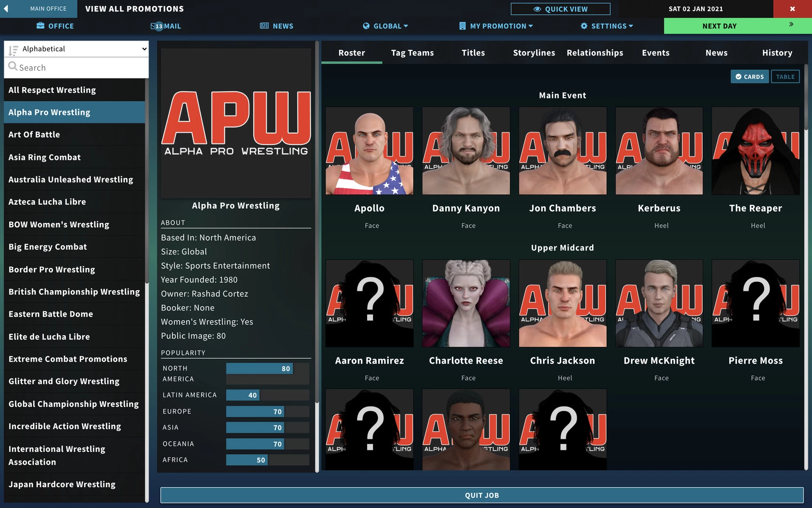The image size is (812, 508).
Task: Select Elite de Lucha Libre
Action: point(74,337)
